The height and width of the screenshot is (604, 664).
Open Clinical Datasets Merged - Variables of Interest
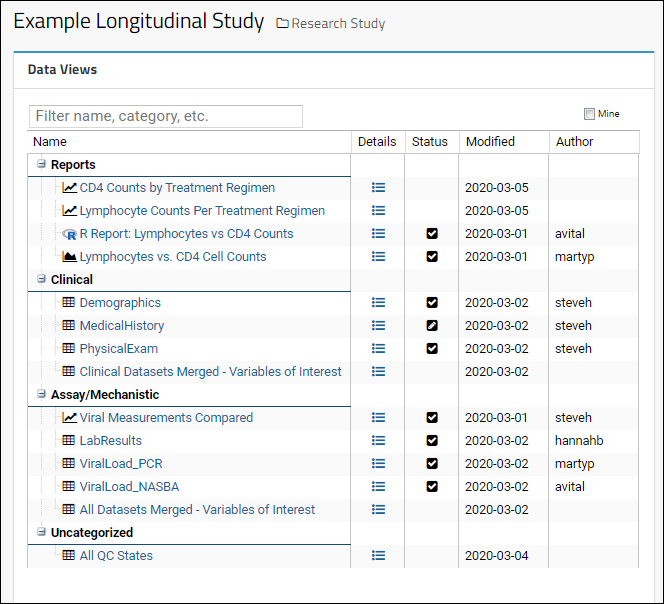pos(210,371)
